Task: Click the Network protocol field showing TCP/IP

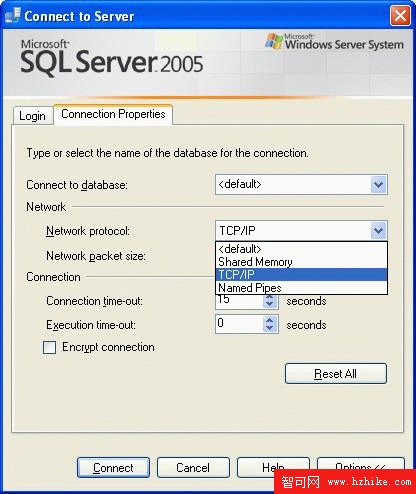Action: pyautogui.click(x=301, y=230)
